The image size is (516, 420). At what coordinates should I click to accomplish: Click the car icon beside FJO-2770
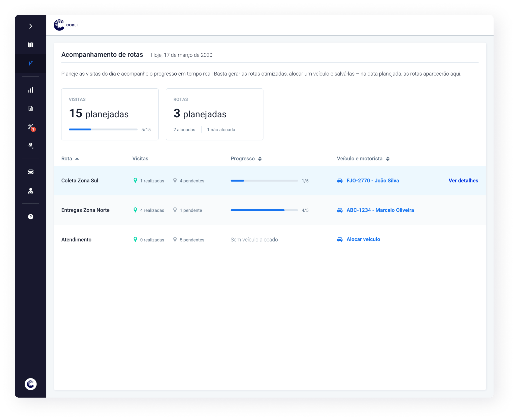pyautogui.click(x=340, y=181)
